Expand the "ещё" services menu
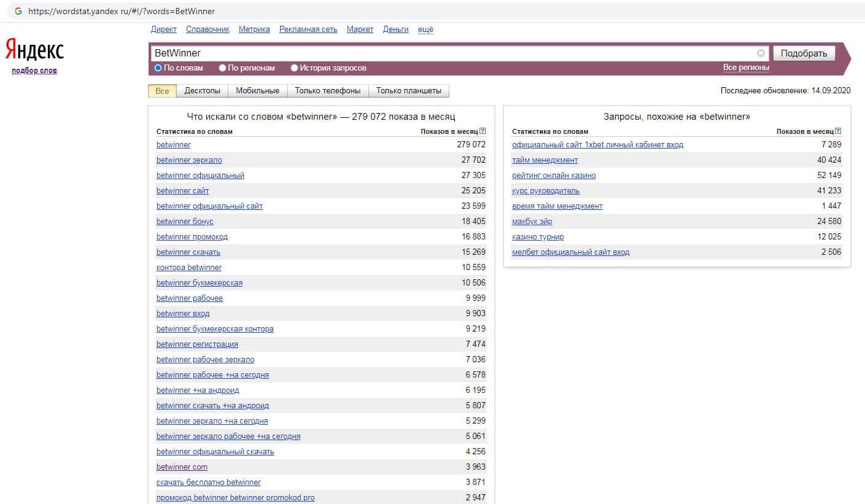 click(x=425, y=29)
